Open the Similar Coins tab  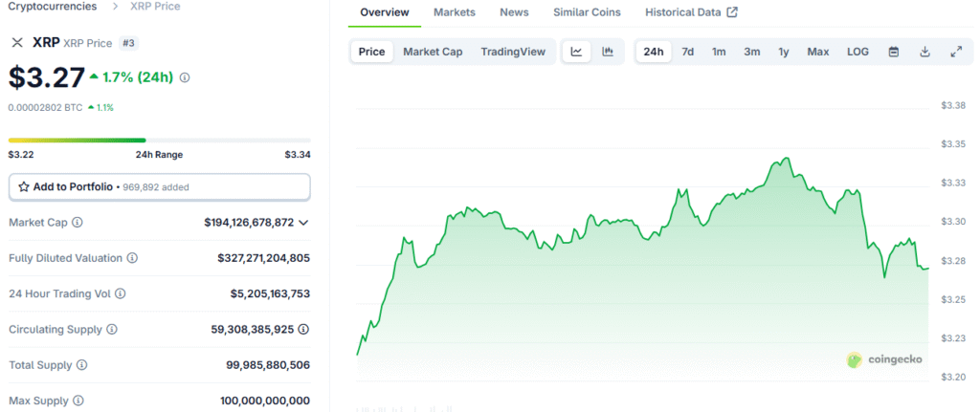pyautogui.click(x=587, y=12)
